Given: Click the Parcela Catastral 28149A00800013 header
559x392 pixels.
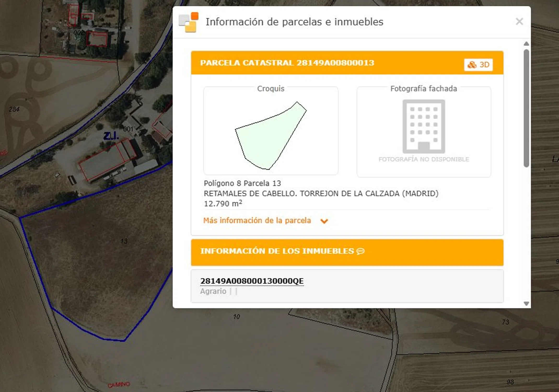Looking at the screenshot, I should [287, 63].
